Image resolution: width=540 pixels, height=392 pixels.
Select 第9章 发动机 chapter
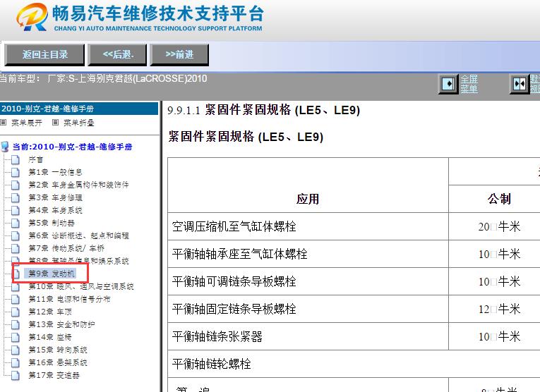point(52,274)
